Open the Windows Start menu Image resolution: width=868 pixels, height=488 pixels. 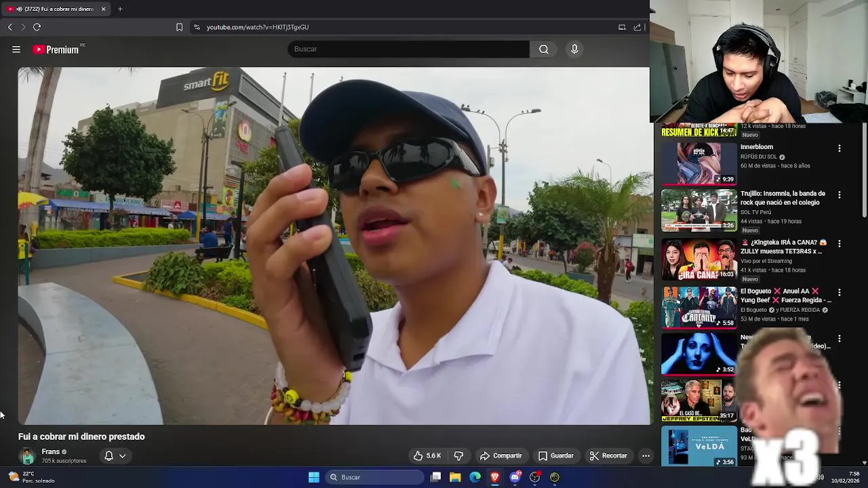(314, 477)
